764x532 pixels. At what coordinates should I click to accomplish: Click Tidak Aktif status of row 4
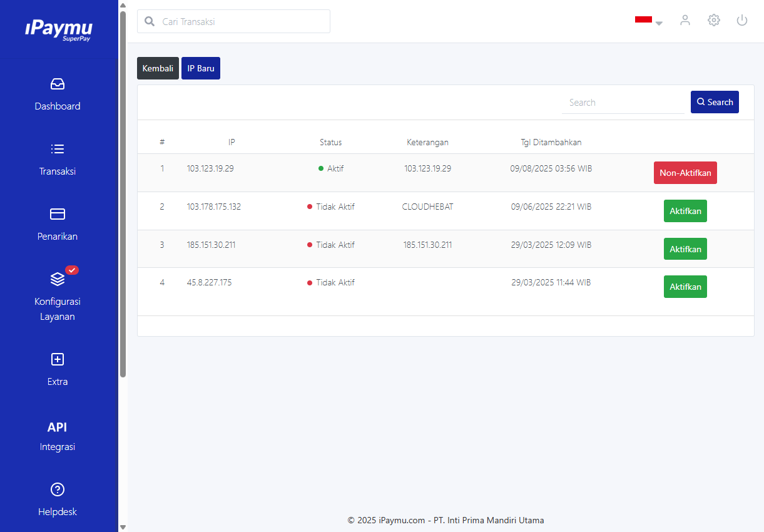pyautogui.click(x=331, y=282)
